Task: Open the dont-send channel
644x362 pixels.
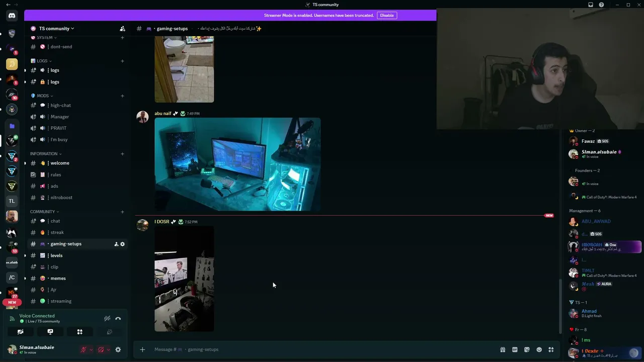Action: coord(77,47)
